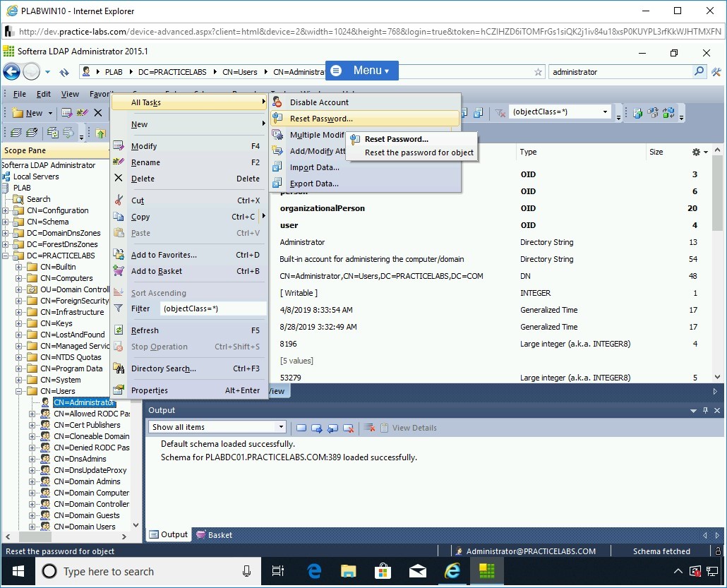Click the favorites star icon in the address bar

point(538,72)
